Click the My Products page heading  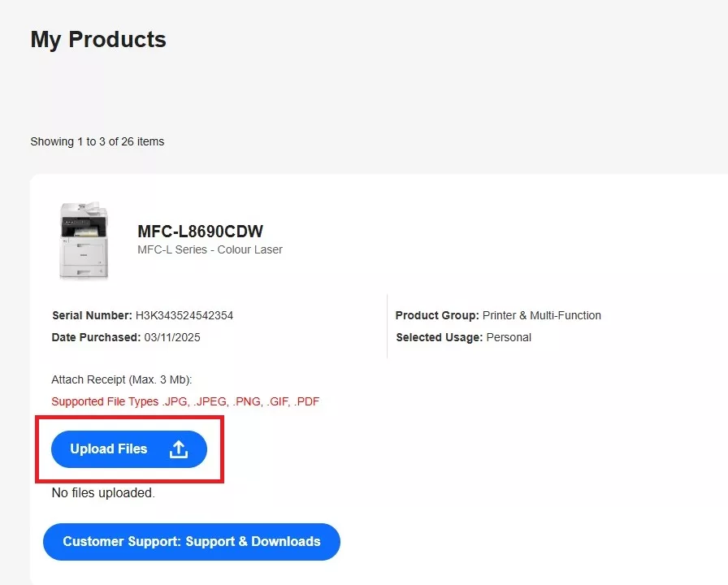tap(98, 39)
